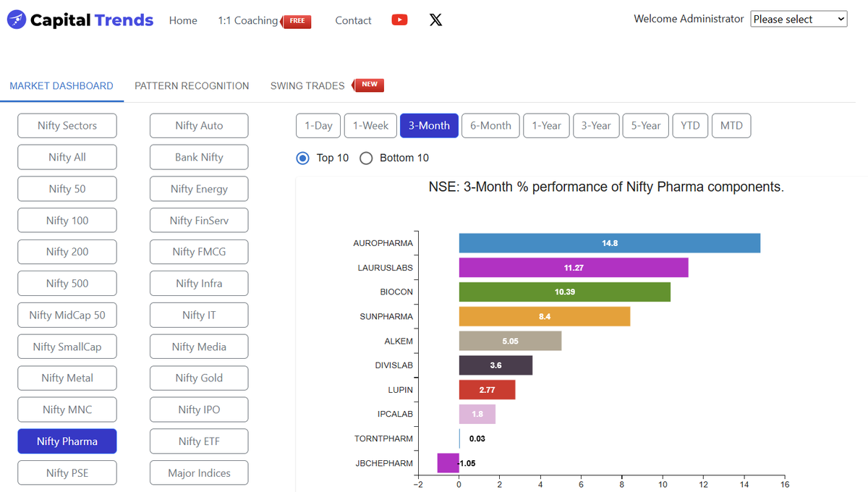Switch to the Bottom 10 option

point(366,158)
